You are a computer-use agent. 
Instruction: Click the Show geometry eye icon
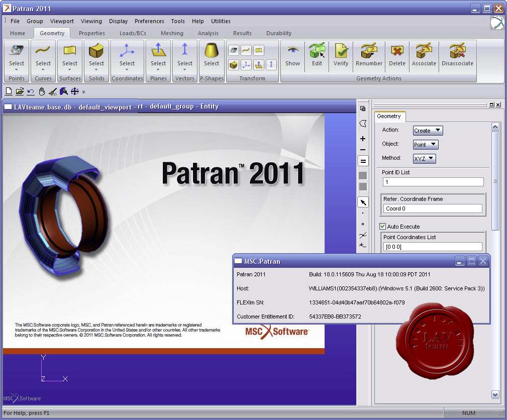[x=293, y=50]
